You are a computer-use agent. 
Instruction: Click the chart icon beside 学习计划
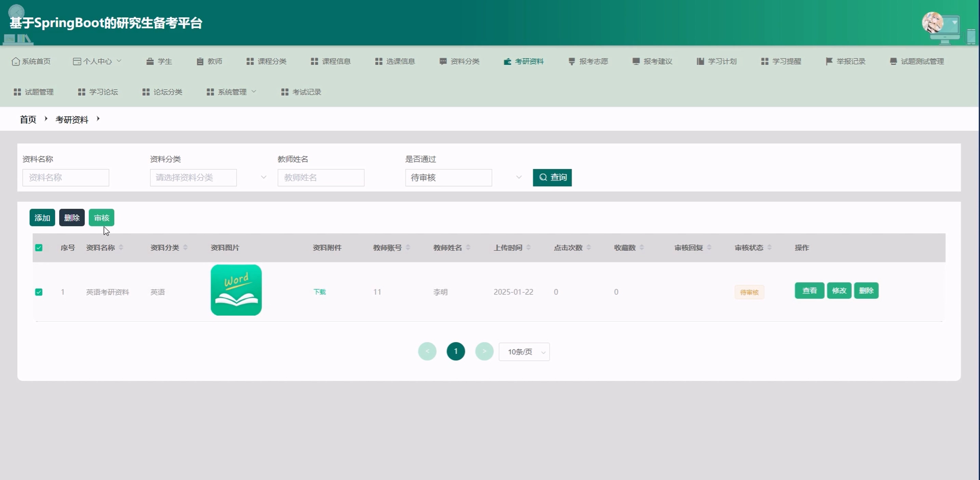coord(700,61)
